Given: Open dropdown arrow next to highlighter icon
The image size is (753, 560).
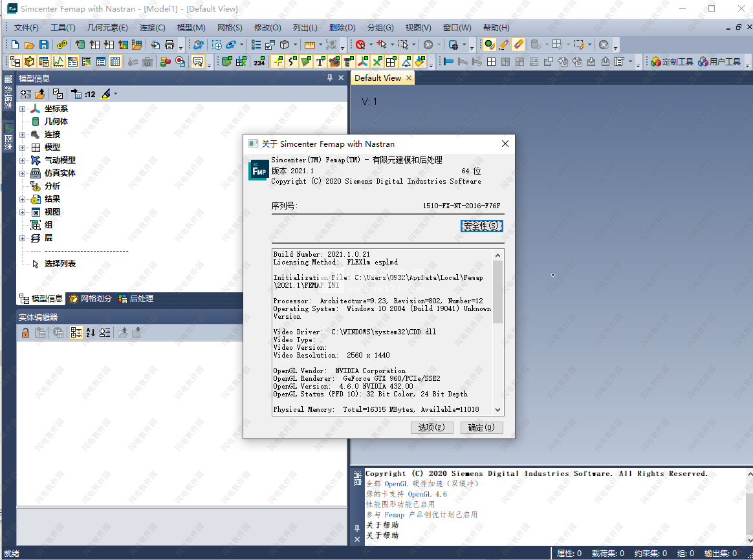Looking at the screenshot, I should (x=116, y=94).
